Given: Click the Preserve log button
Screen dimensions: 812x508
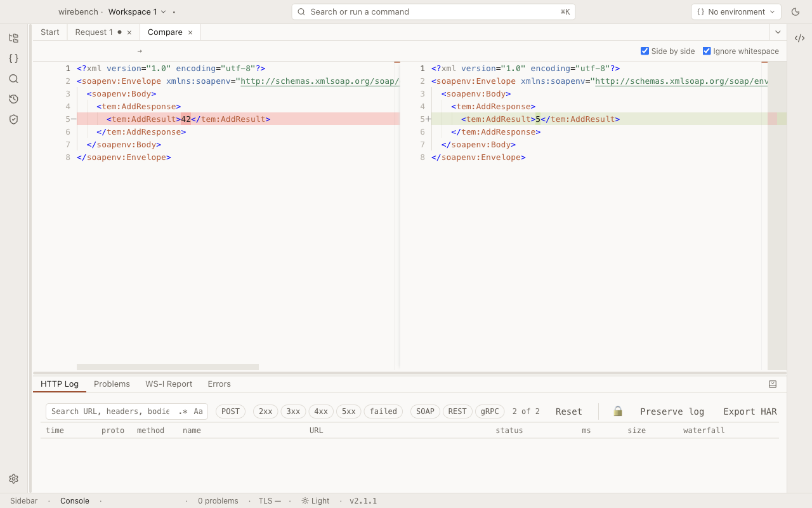Looking at the screenshot, I should click(x=672, y=411).
